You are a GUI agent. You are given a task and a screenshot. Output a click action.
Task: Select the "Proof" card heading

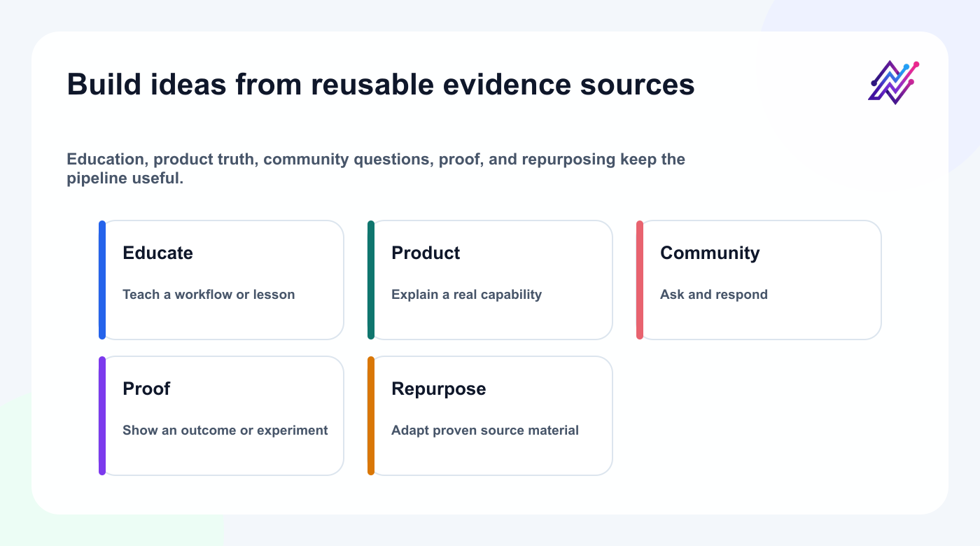146,388
